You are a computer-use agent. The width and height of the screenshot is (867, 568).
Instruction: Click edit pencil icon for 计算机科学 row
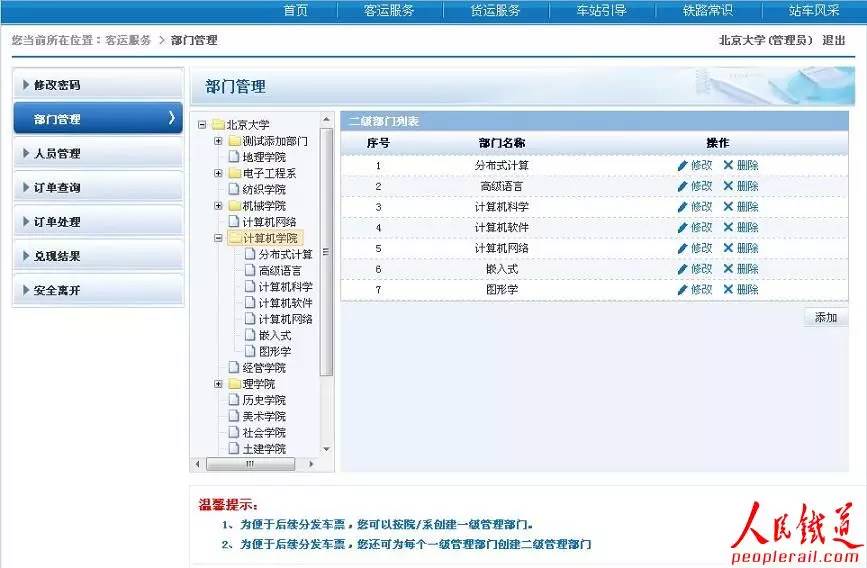pos(682,207)
